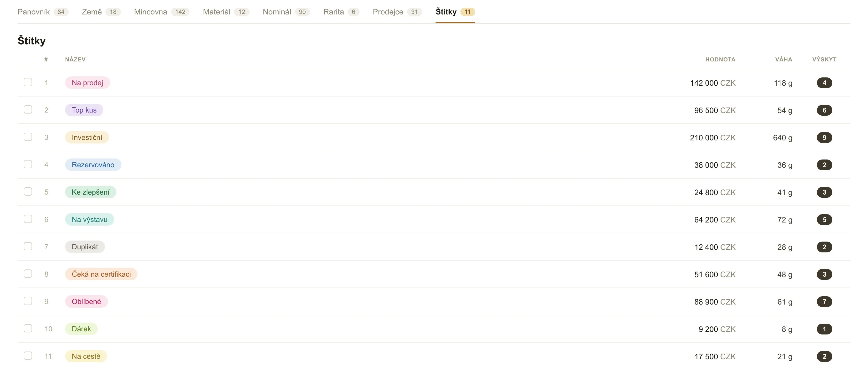Click occurrence badge 7 in Oblíbené row

point(824,301)
